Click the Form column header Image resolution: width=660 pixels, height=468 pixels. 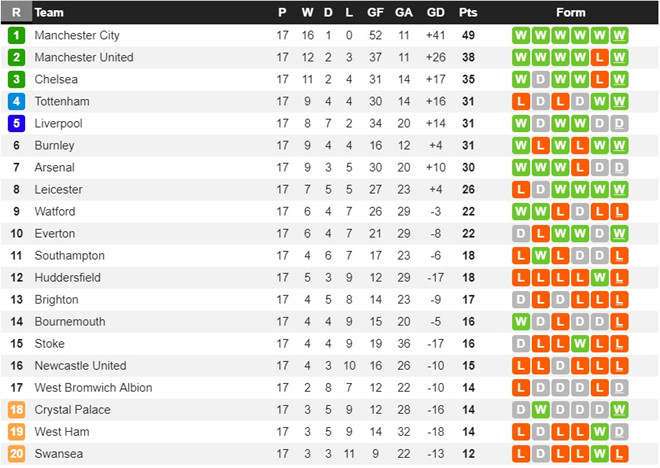pos(570,13)
